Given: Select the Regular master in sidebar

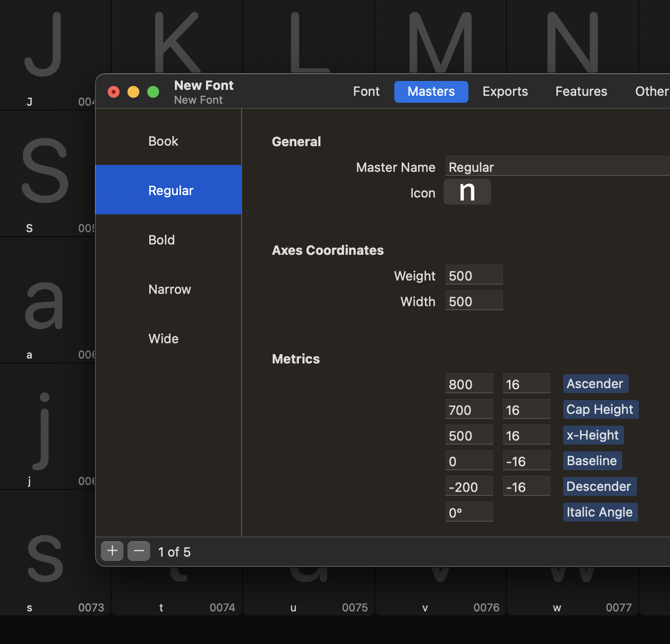Looking at the screenshot, I should point(168,190).
